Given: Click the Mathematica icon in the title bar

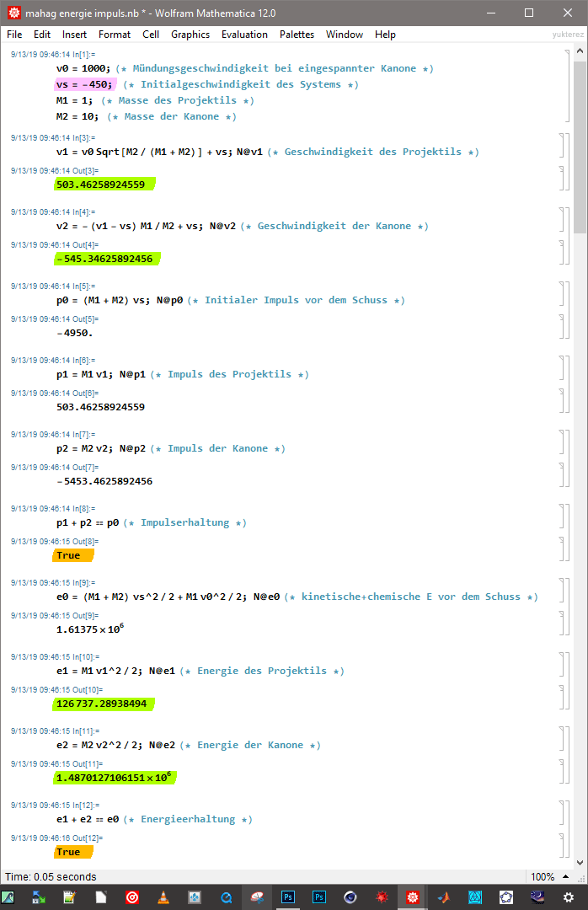Looking at the screenshot, I should [x=12, y=13].
